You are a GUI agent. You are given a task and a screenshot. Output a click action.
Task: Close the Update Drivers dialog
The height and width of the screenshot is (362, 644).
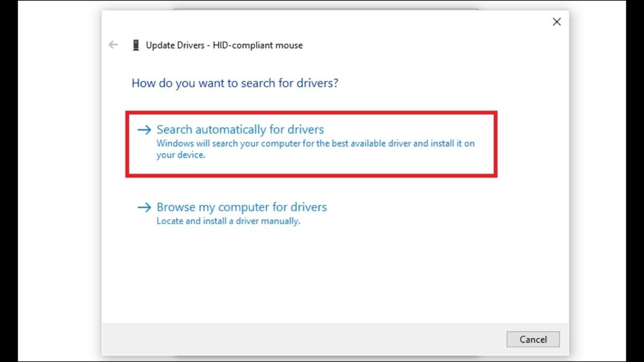coord(557,22)
